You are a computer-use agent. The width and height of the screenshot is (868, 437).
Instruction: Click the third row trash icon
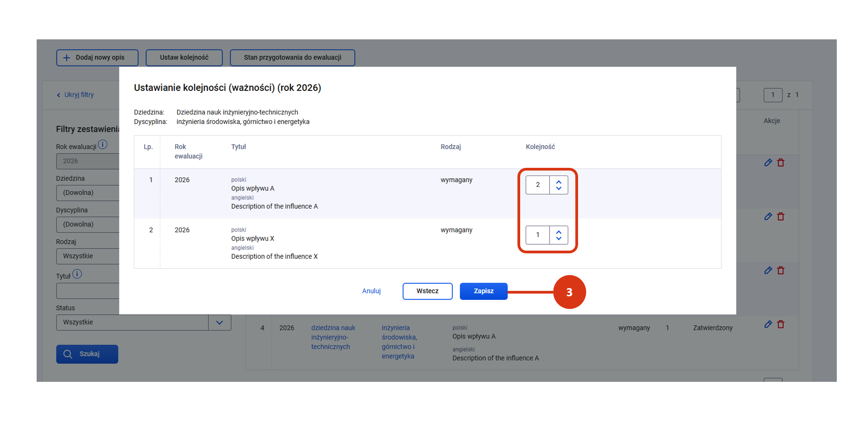(781, 271)
